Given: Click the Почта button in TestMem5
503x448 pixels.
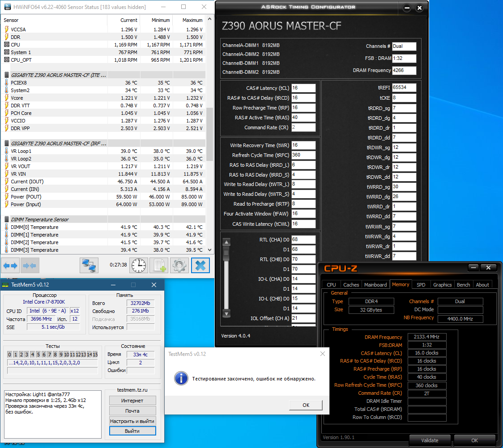Looking at the screenshot, I should click(132, 411).
